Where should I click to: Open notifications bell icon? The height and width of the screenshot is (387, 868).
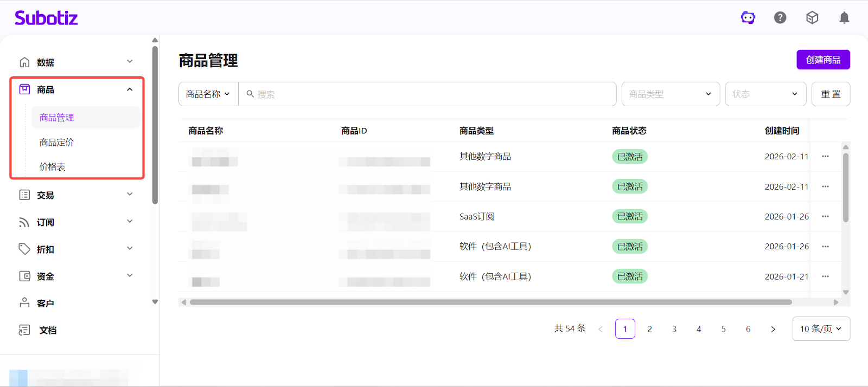click(x=844, y=18)
